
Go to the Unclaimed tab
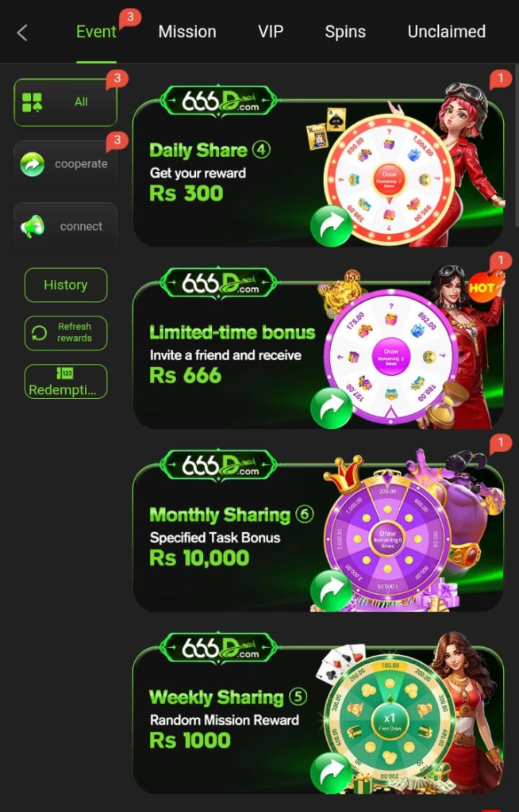pos(447,32)
